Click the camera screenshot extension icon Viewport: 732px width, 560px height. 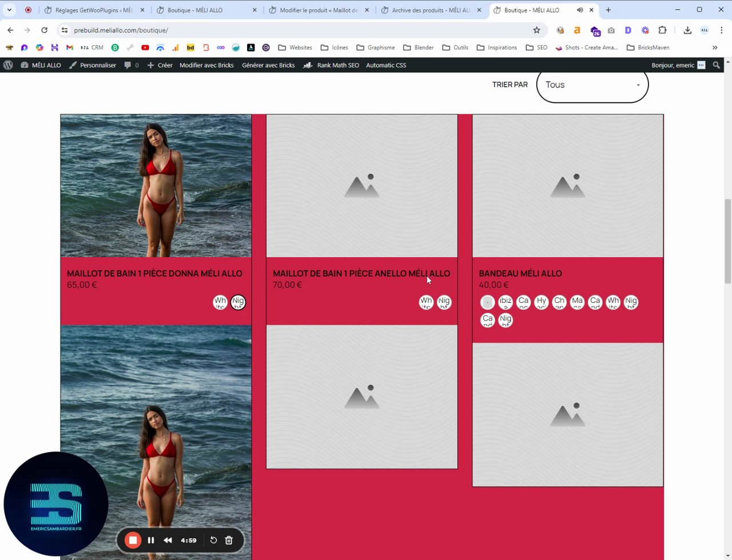tap(611, 30)
